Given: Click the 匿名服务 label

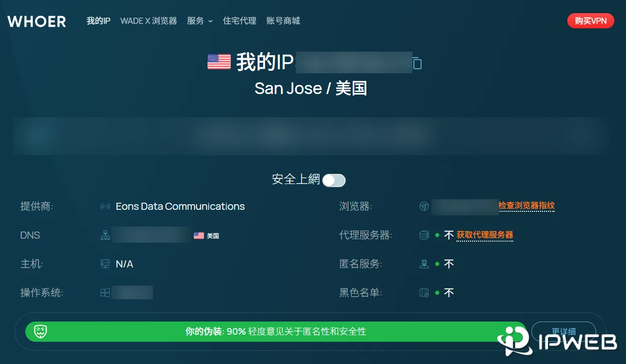Looking at the screenshot, I should 361,264.
